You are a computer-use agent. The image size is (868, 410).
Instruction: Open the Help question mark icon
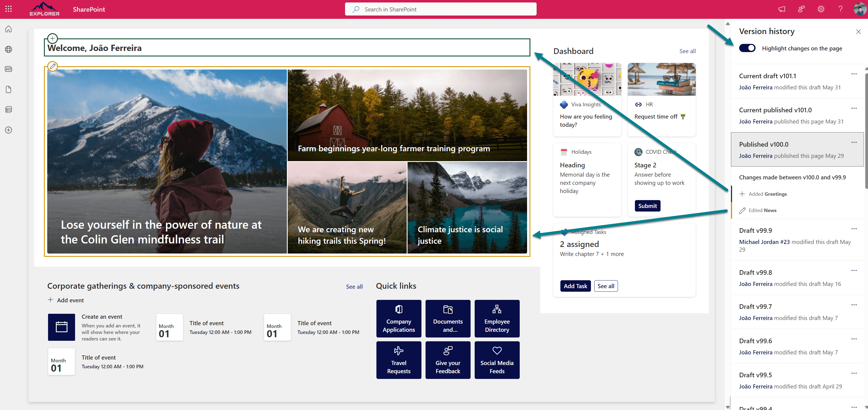click(x=840, y=9)
